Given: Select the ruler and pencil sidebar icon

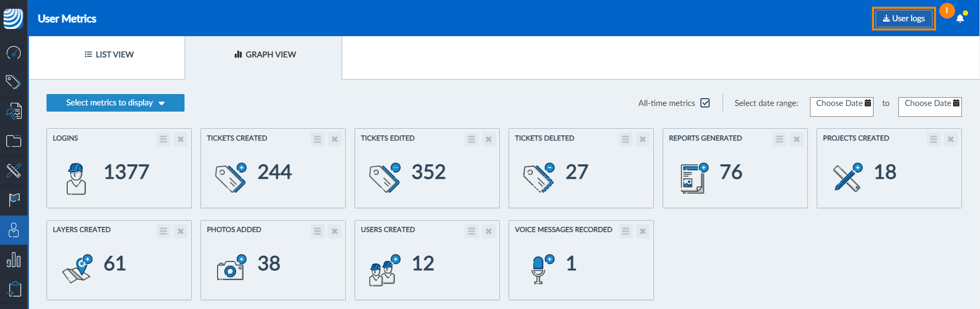Looking at the screenshot, I should coord(13,170).
